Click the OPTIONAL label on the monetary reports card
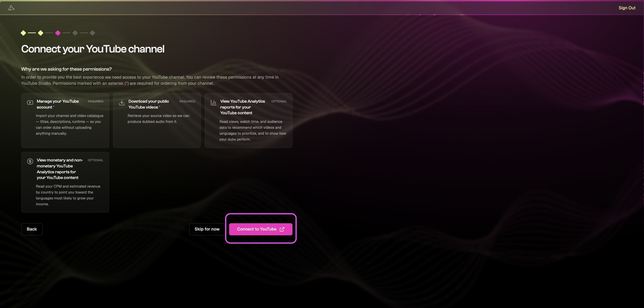The width and height of the screenshot is (644, 308). click(96, 160)
